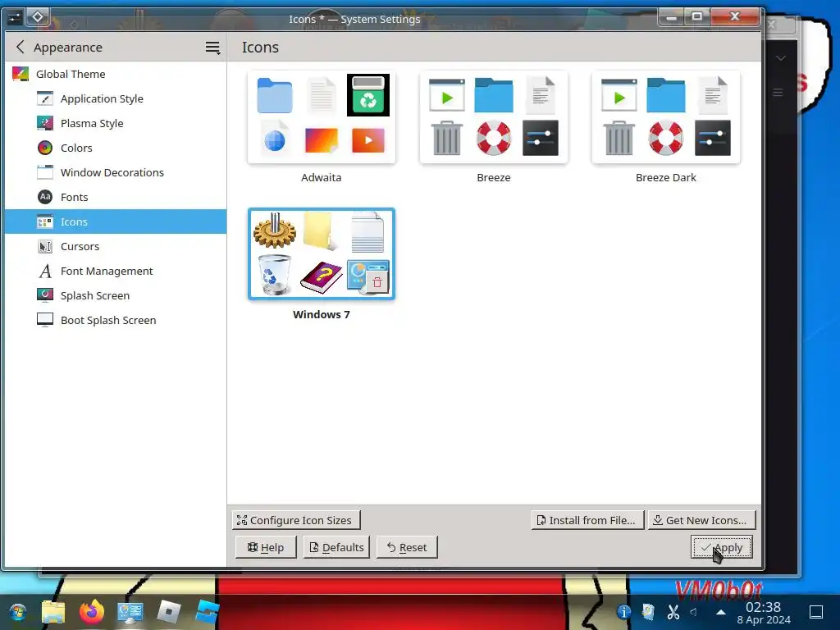The width and height of the screenshot is (840, 630).
Task: Choose the Breeze icon theme preview
Action: pos(493,116)
